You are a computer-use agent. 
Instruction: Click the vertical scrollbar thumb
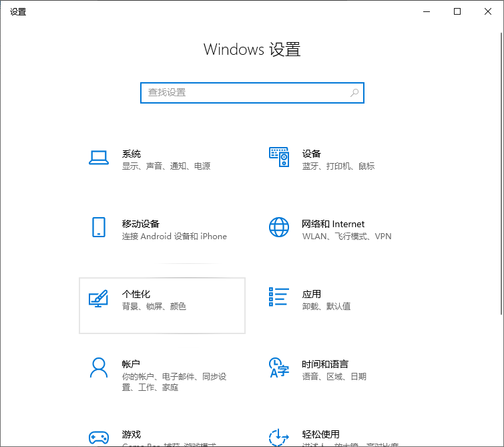[x=501, y=174]
